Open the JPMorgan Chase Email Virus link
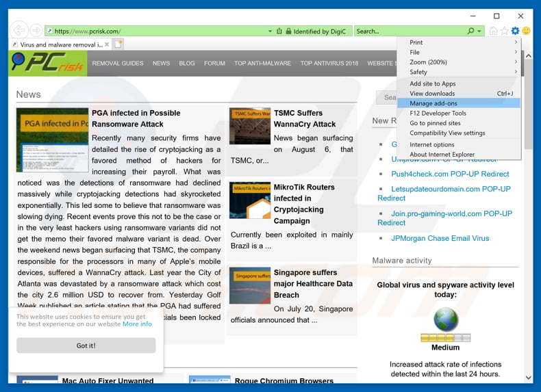 pos(440,238)
